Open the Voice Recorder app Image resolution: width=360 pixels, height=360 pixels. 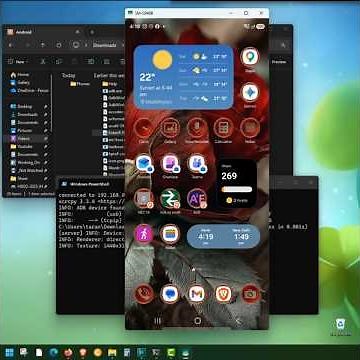tap(197, 128)
